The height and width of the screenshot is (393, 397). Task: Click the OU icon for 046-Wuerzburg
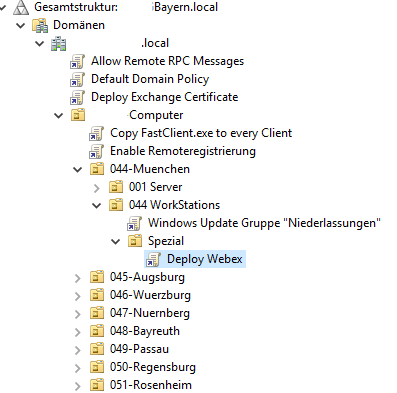coord(97,295)
